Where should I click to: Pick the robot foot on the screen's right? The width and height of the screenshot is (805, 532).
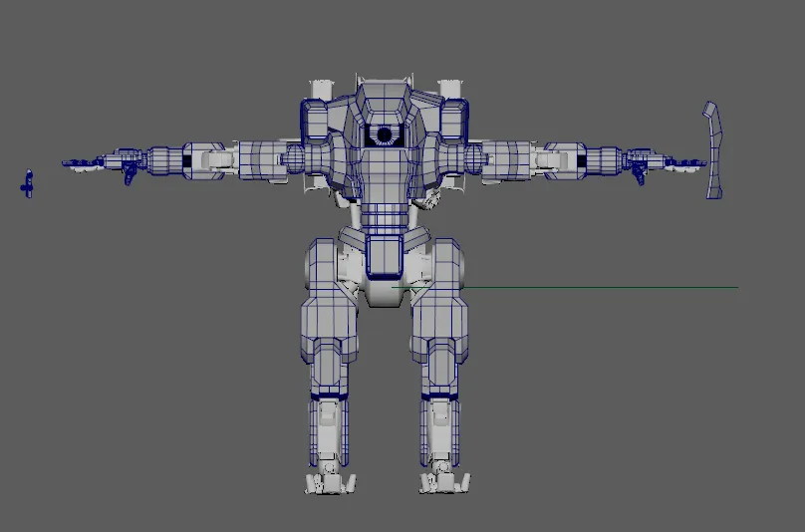point(443,481)
